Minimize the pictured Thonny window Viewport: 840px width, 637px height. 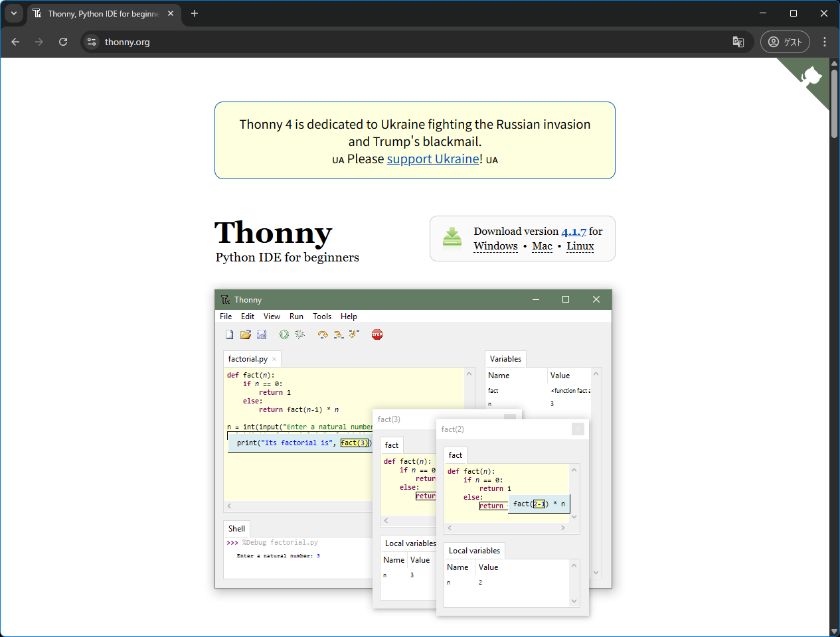(535, 299)
